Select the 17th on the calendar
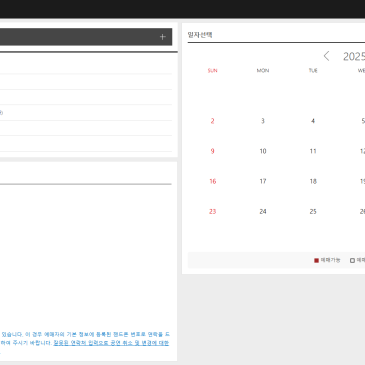This screenshot has width=365, height=365. [x=263, y=181]
